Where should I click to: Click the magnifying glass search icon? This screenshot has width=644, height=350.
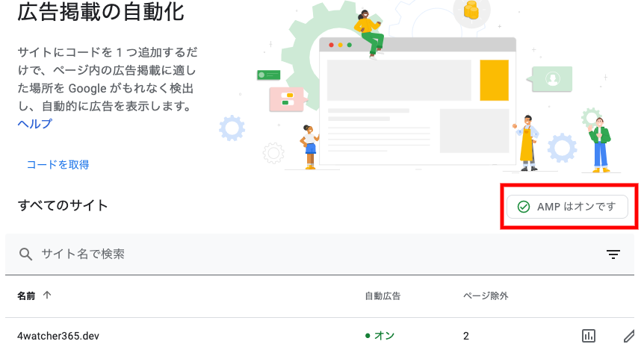[x=25, y=254]
